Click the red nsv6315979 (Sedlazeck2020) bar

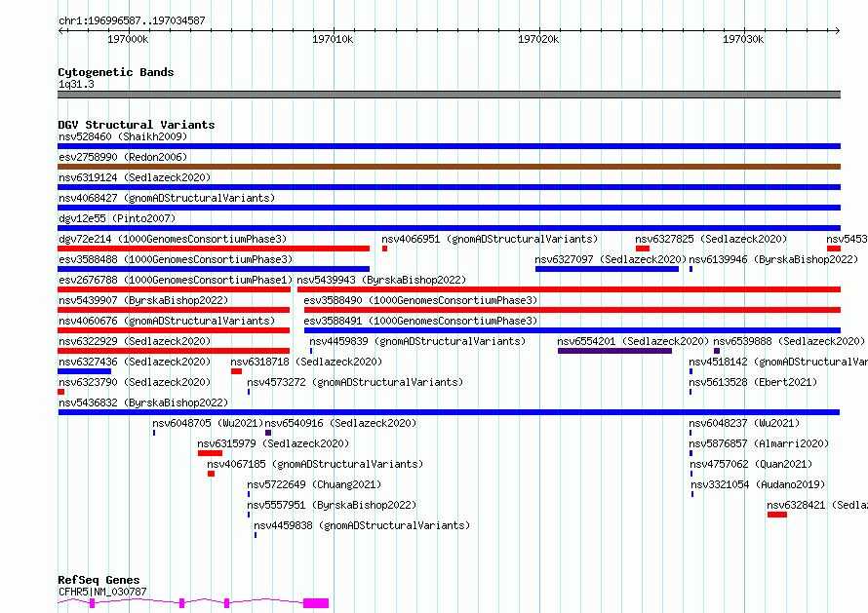[x=211, y=453]
